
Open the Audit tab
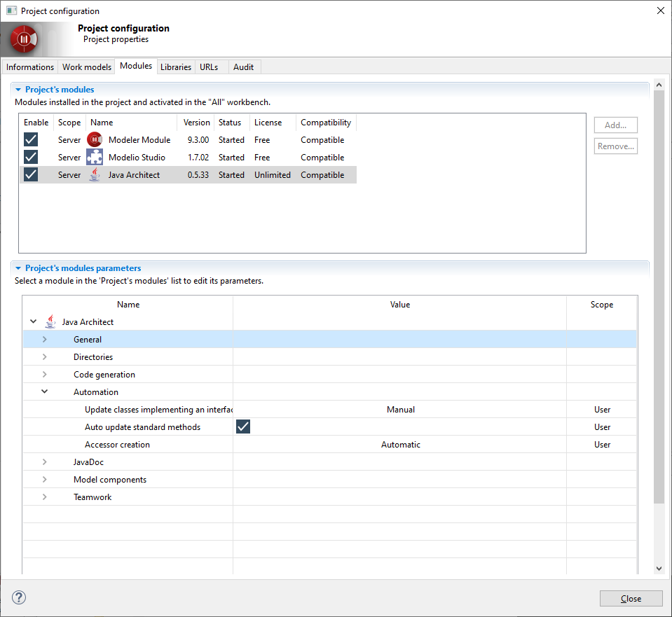[243, 67]
